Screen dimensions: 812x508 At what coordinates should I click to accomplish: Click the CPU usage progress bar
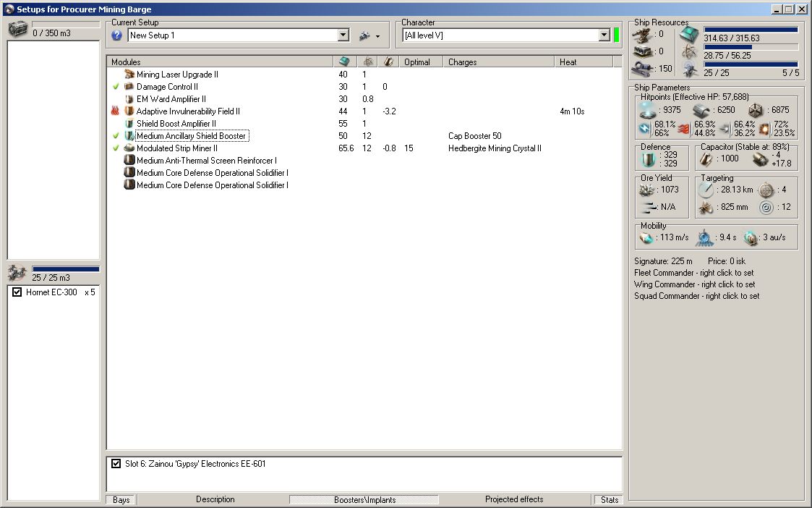[751, 30]
